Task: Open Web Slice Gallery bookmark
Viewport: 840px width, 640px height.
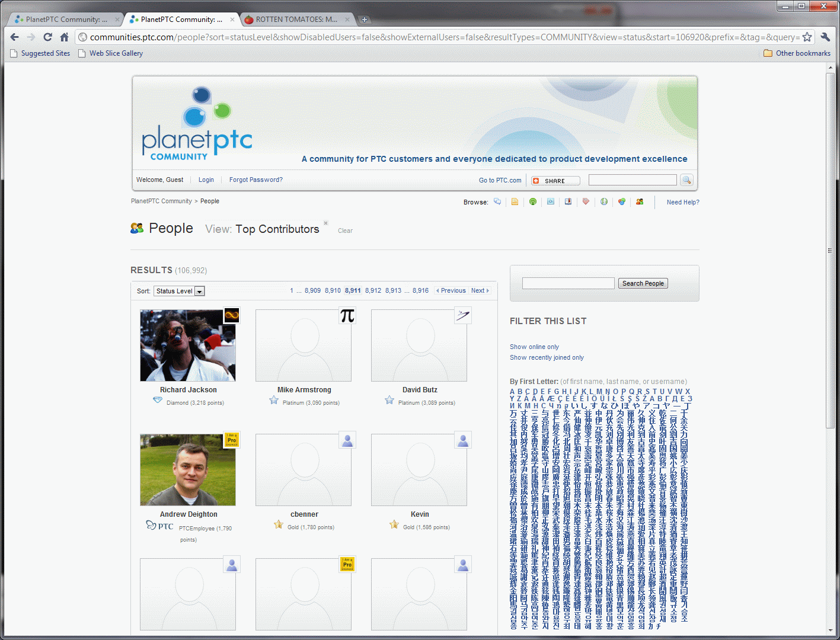Action: click(111, 53)
